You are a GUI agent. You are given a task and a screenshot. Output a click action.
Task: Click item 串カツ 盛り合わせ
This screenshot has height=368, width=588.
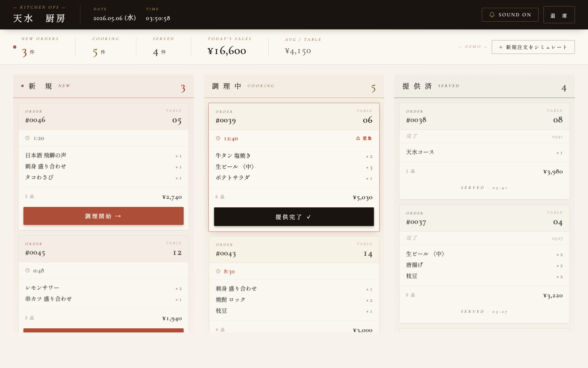pos(49,299)
